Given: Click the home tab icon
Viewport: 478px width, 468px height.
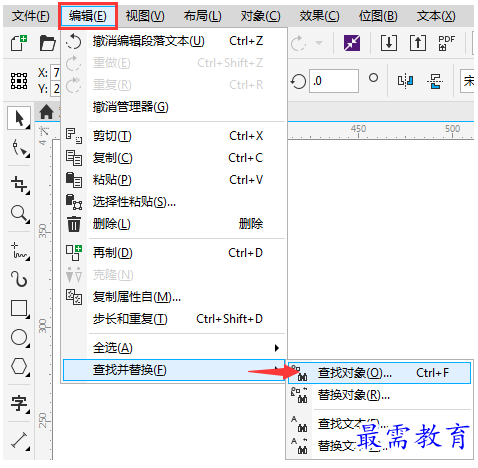Looking at the screenshot, I should [46, 112].
